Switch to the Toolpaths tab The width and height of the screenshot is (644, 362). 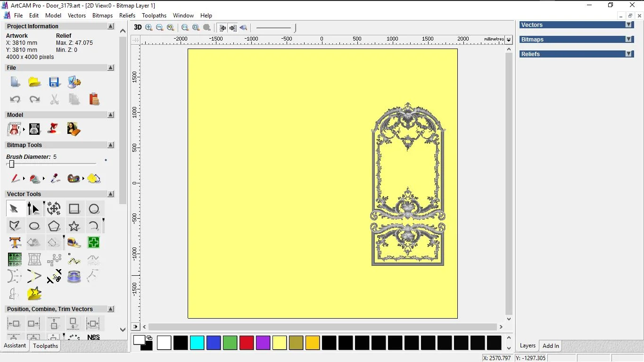45,346
